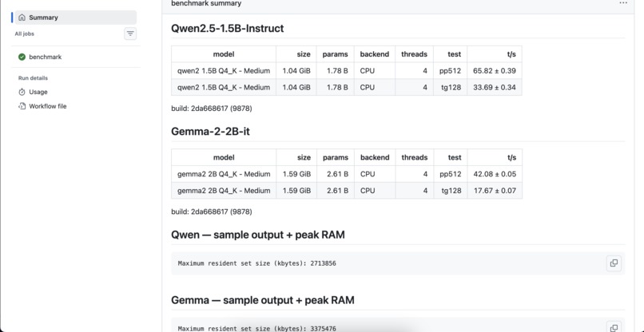Viewport: 644px width, 332px height.
Task: Click the 42.08 ± 0.05 value
Action: [495, 174]
